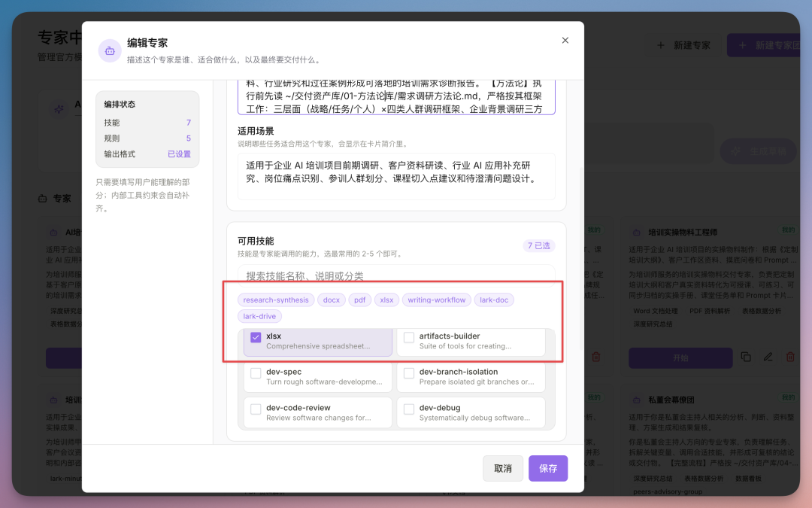Click 我的 badge on 私董会幕僚团 card

click(788, 397)
